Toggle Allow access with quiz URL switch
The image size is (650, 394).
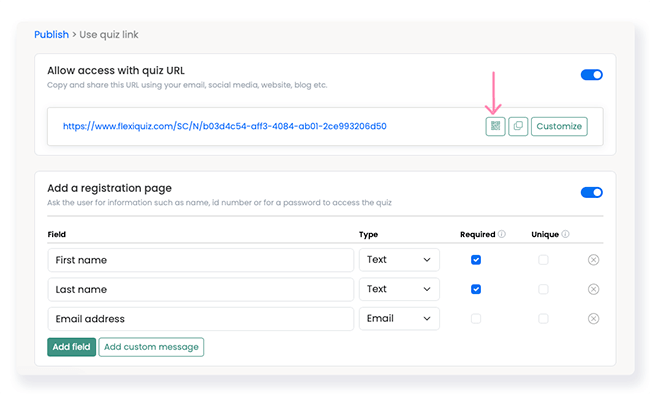(x=592, y=75)
